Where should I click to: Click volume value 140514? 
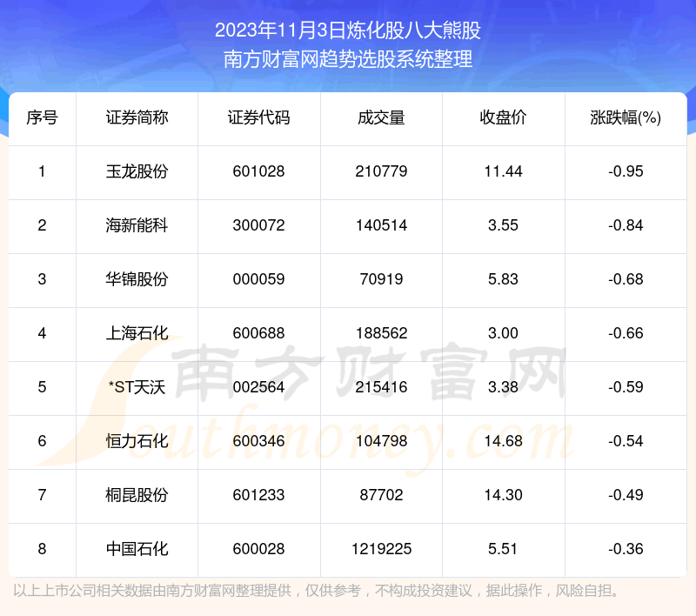point(381,225)
